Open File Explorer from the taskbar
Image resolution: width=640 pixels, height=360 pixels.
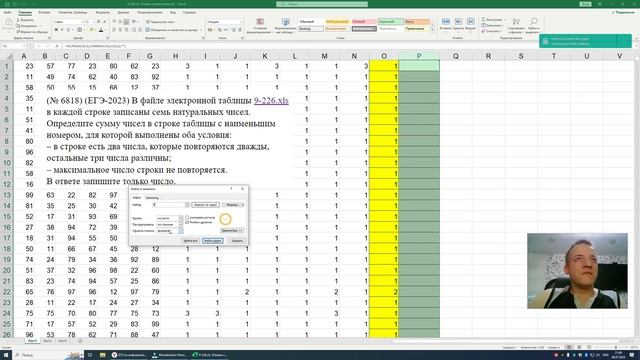click(x=102, y=355)
